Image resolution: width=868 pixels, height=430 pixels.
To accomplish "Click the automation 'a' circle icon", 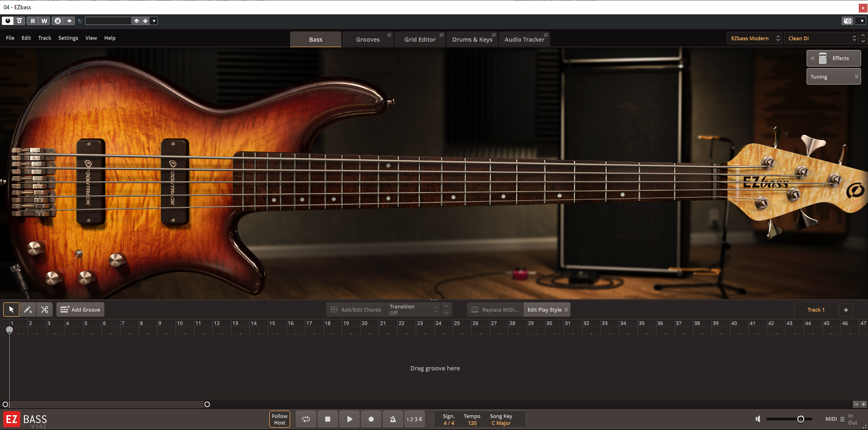I will [x=58, y=21].
